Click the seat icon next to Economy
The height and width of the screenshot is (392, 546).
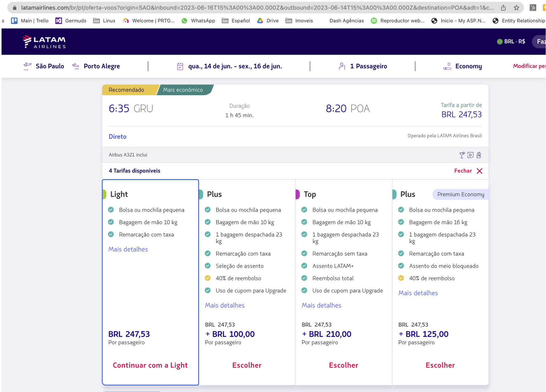(447, 66)
